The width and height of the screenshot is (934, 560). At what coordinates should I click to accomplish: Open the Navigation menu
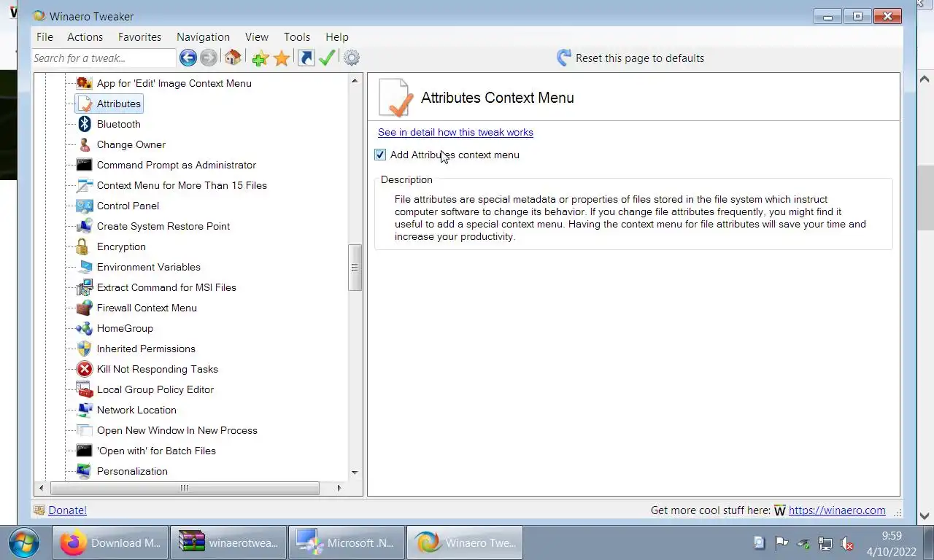203,36
